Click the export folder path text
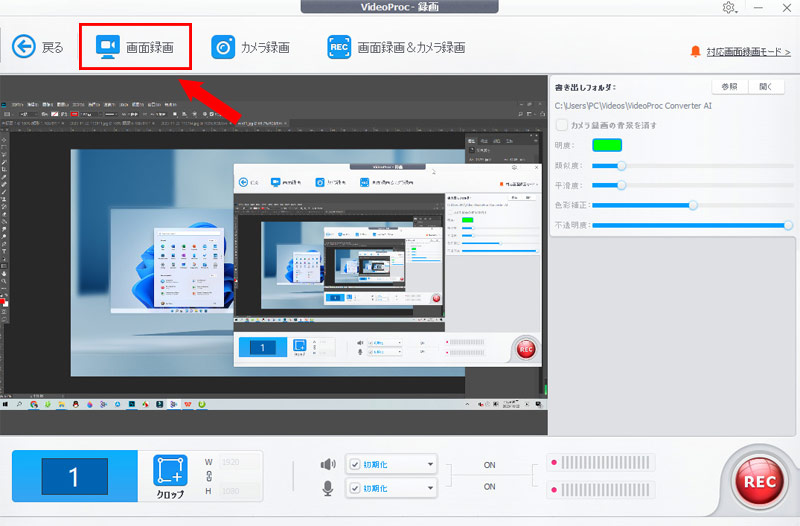Screen dimensions: 800x526 tap(633, 106)
